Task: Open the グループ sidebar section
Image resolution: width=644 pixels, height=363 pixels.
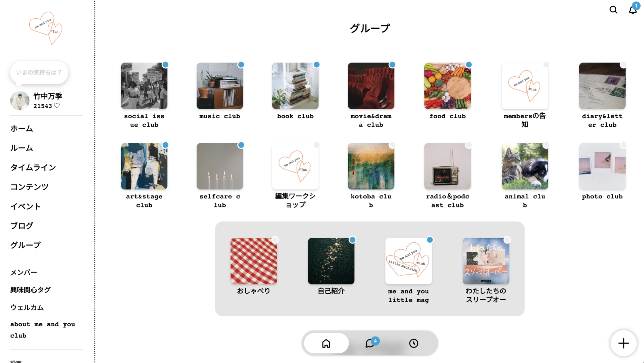Action: [25, 245]
